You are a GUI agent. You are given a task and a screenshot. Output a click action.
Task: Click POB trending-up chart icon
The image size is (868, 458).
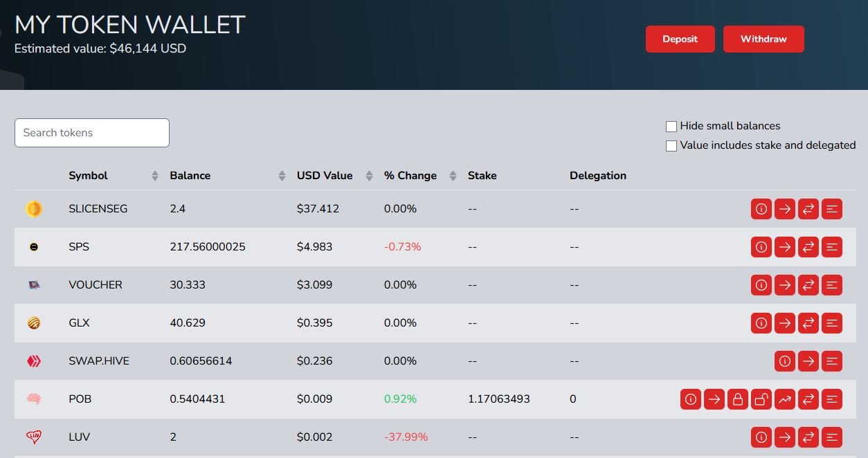point(785,399)
